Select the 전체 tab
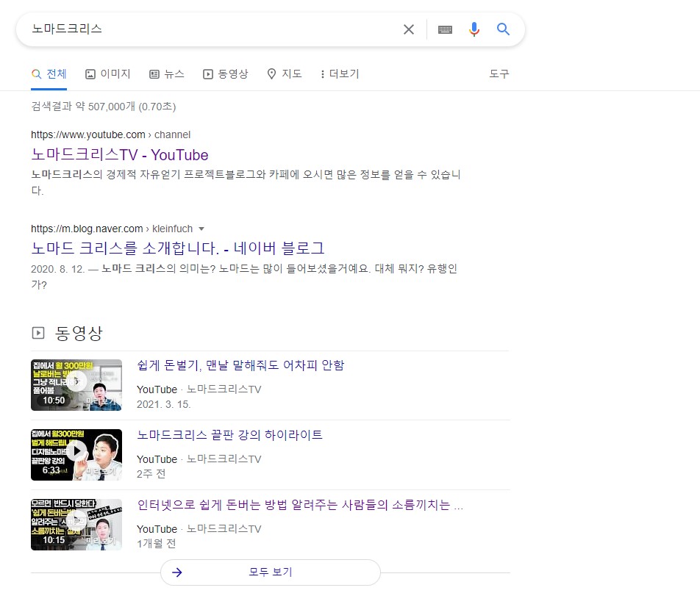Viewport: 700px width, 607px height. (x=49, y=74)
